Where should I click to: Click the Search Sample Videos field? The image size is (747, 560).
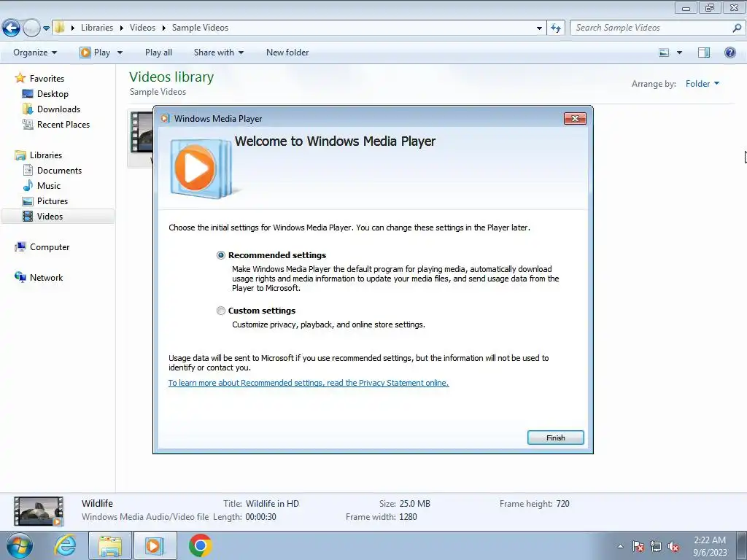(650, 28)
